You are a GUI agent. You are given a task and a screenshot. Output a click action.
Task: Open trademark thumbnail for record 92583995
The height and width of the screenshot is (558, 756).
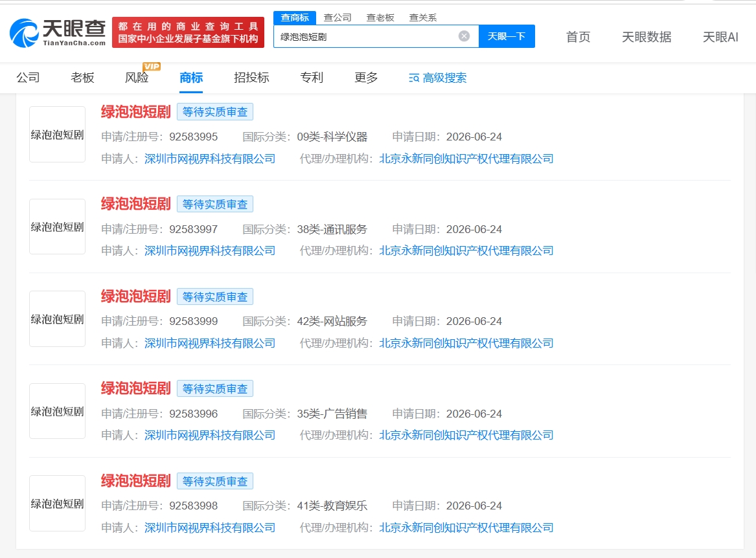(x=58, y=135)
